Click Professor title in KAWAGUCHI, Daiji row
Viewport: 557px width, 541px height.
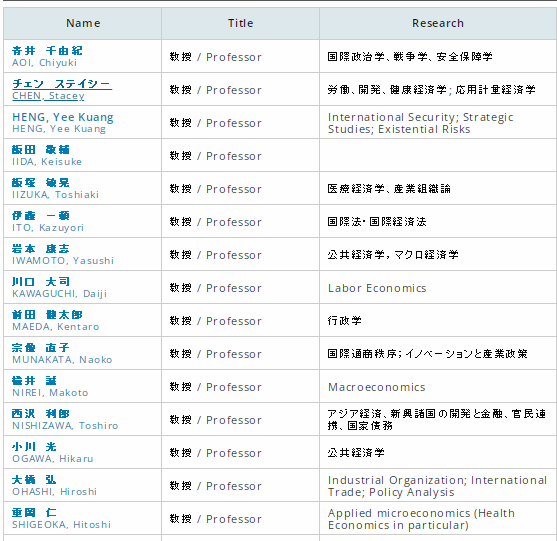[x=215, y=288]
